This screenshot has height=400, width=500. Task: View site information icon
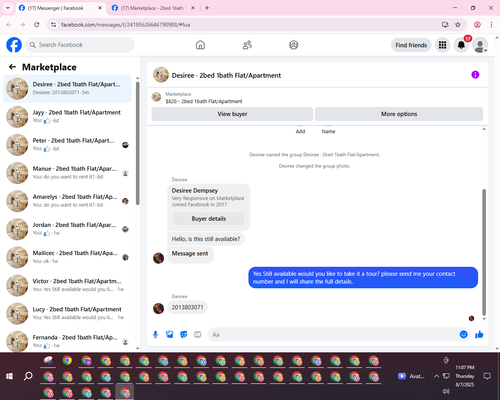(53, 25)
